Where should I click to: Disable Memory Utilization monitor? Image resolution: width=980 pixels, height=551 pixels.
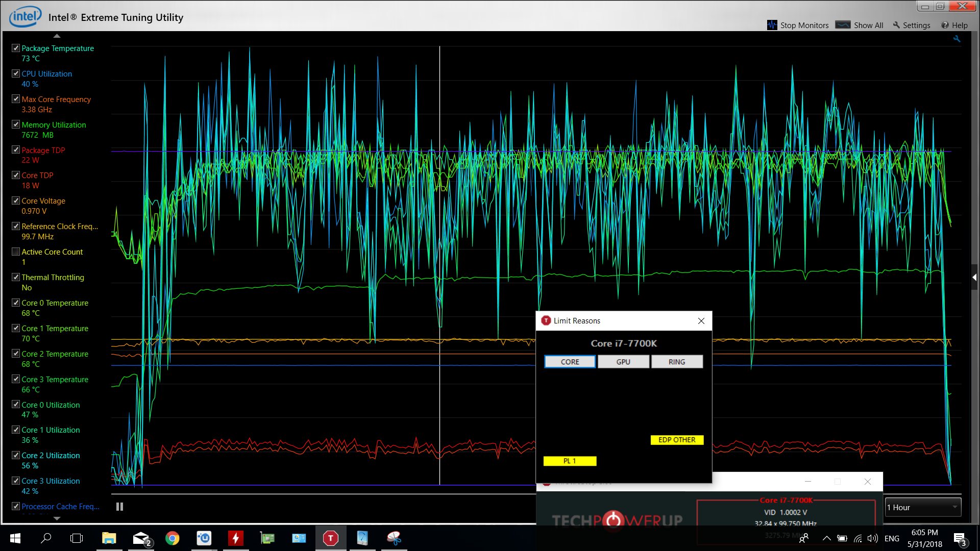click(x=16, y=124)
